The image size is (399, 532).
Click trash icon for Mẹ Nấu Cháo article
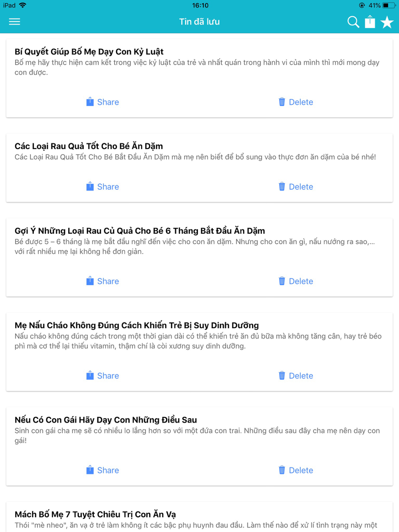point(282,376)
